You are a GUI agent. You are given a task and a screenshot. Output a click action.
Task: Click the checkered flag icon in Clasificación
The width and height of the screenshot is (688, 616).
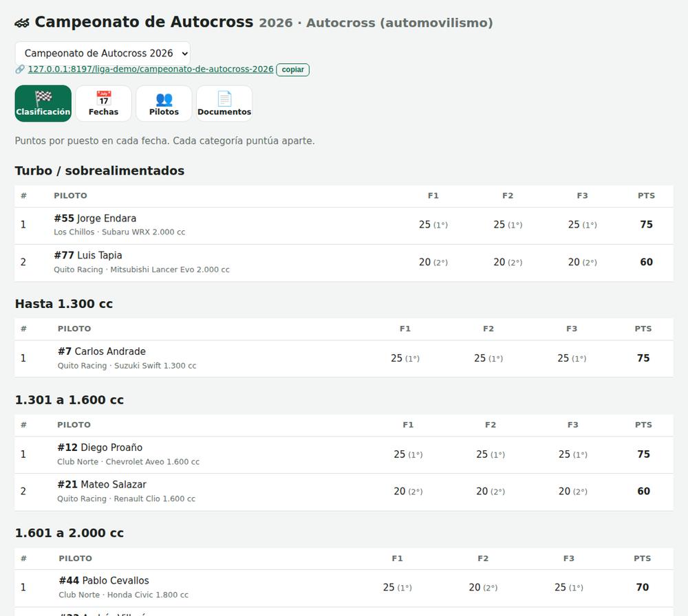[43, 98]
